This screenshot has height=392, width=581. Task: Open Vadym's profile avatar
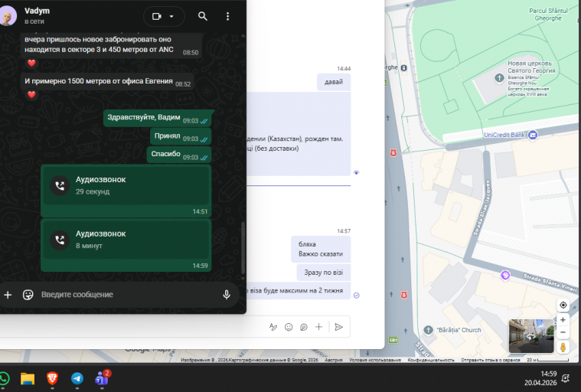click(x=8, y=16)
